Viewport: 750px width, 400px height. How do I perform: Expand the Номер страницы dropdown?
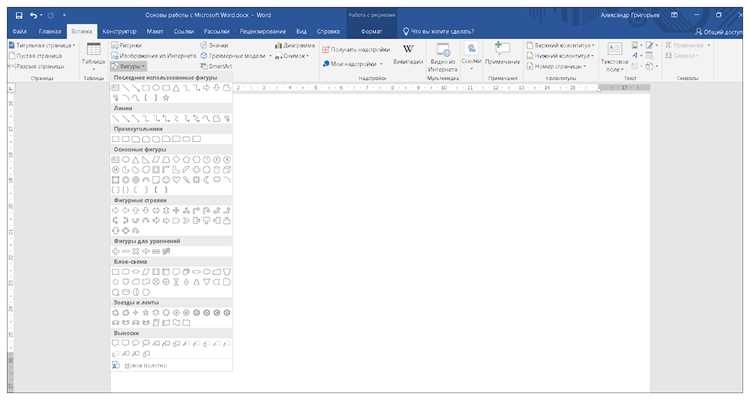[x=556, y=67]
